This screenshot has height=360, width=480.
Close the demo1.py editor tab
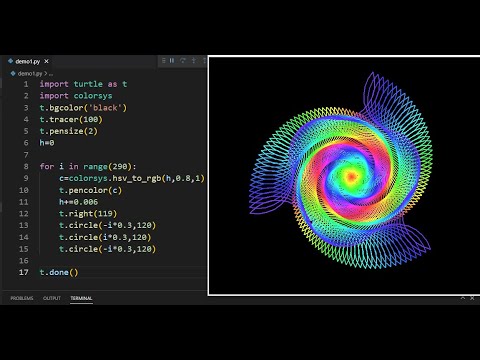point(46,61)
